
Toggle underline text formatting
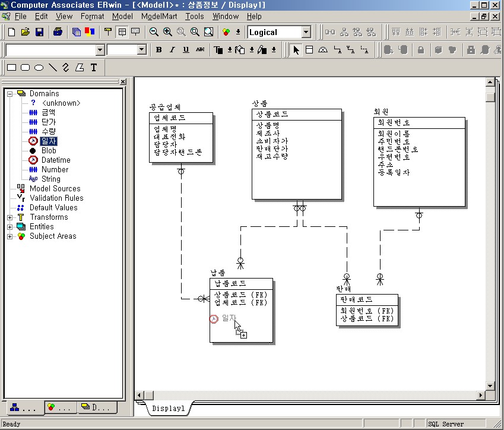(x=186, y=50)
